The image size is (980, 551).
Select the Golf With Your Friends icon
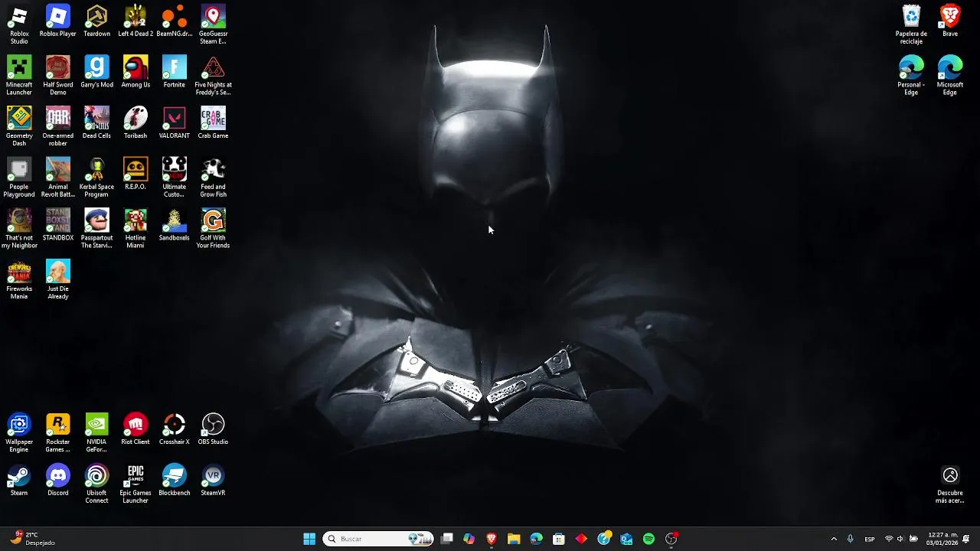coord(213,230)
